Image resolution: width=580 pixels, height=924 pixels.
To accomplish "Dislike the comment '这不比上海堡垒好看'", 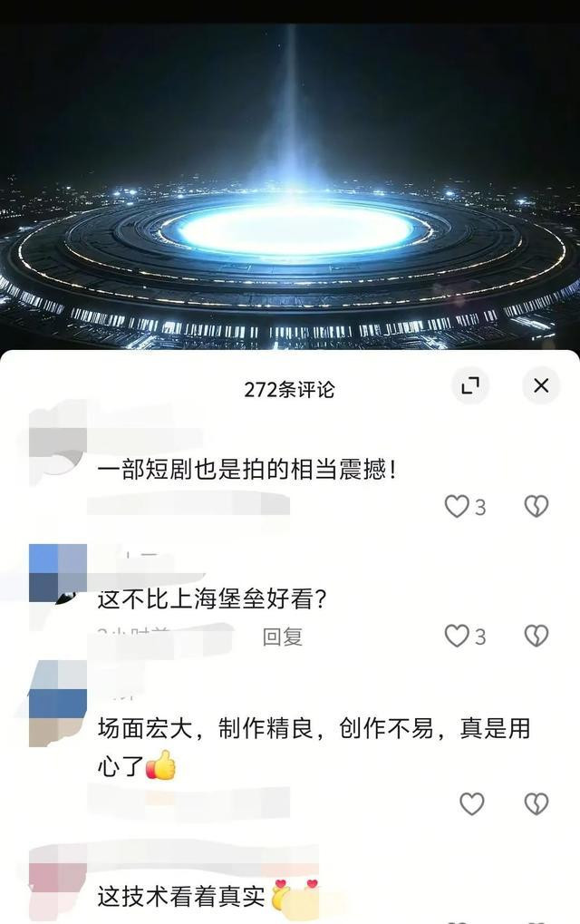I will 536,636.
